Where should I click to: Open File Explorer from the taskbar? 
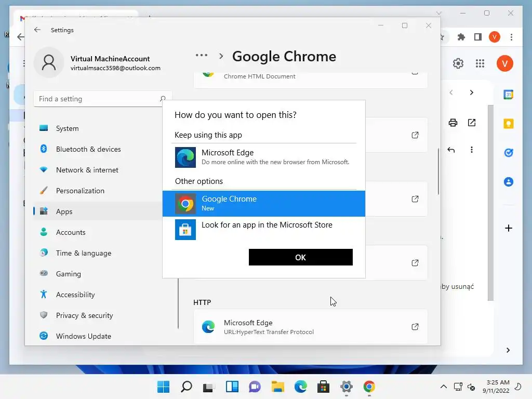(278, 387)
